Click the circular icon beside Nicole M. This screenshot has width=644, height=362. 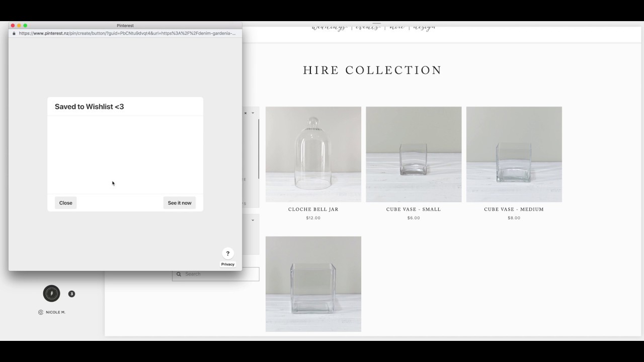tap(41, 312)
